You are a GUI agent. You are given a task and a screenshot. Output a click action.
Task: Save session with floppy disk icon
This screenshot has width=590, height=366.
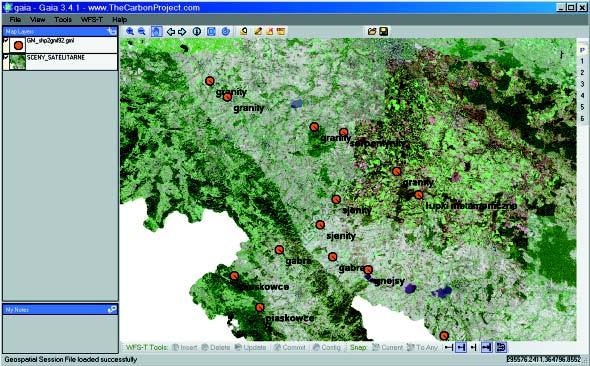(383, 32)
